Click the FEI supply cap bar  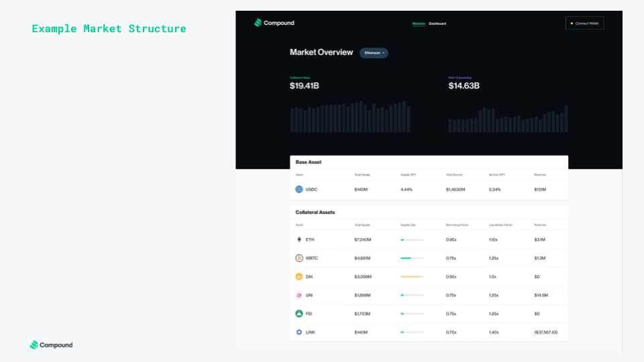412,314
